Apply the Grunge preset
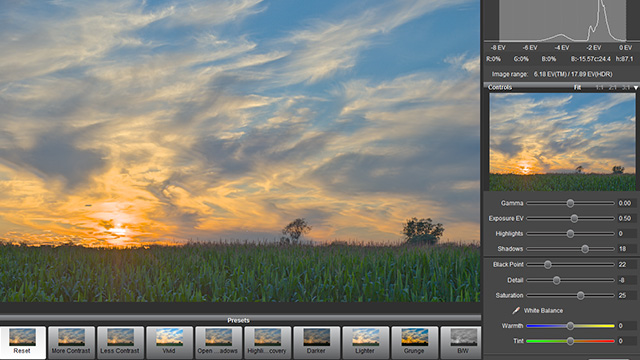 (414, 342)
